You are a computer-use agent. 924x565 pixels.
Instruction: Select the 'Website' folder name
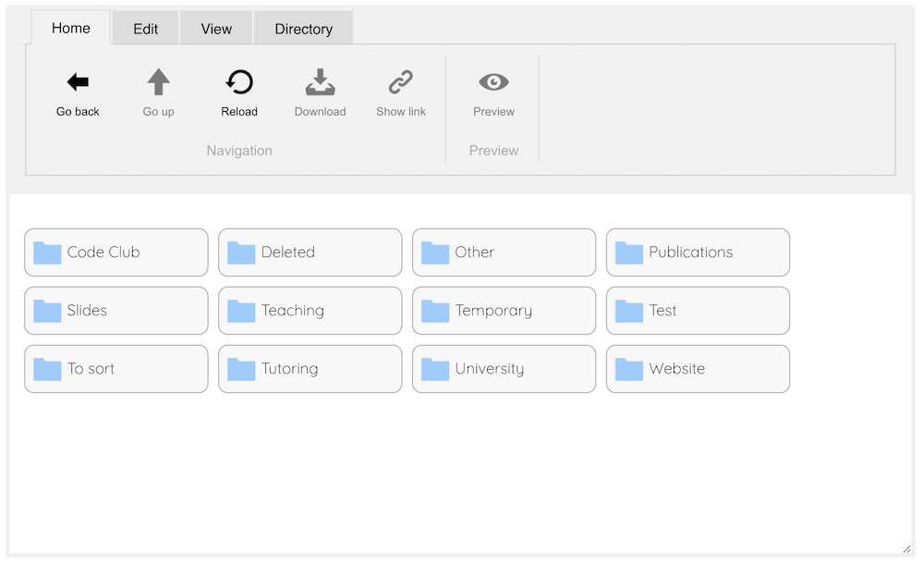(676, 369)
